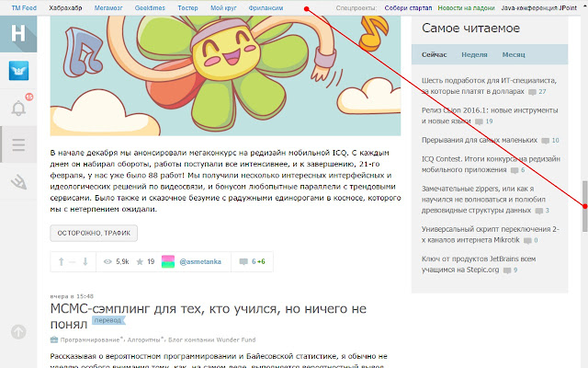The image size is (588, 368).
Task: Open 'Релиз CLion 2016.1' article
Action: pyautogui.click(x=490, y=116)
